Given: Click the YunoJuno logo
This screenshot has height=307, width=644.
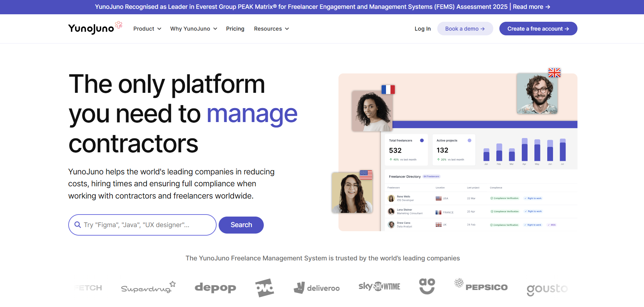Looking at the screenshot, I should point(95,28).
